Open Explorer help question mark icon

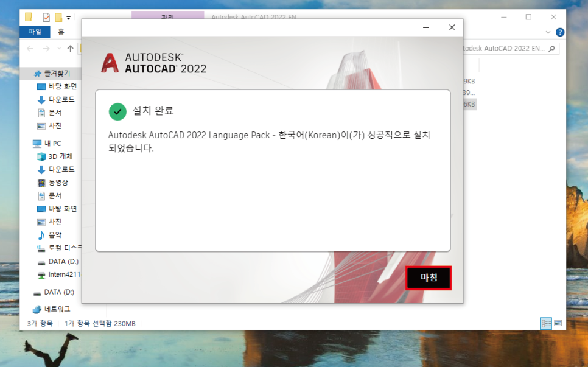(560, 32)
